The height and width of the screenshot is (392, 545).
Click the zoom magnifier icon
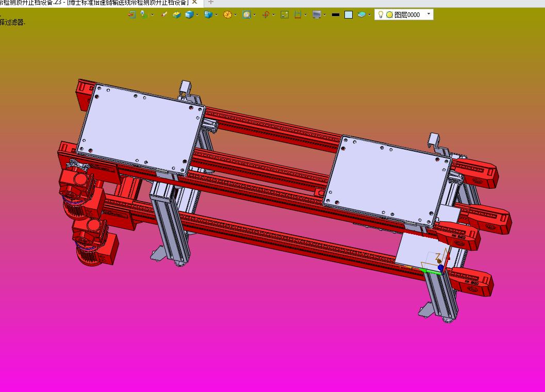click(246, 14)
